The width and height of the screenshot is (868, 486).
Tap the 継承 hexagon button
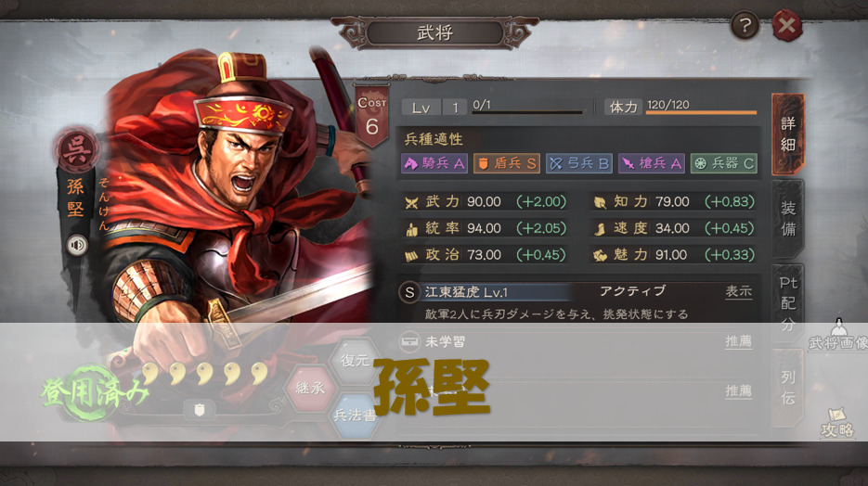click(309, 388)
